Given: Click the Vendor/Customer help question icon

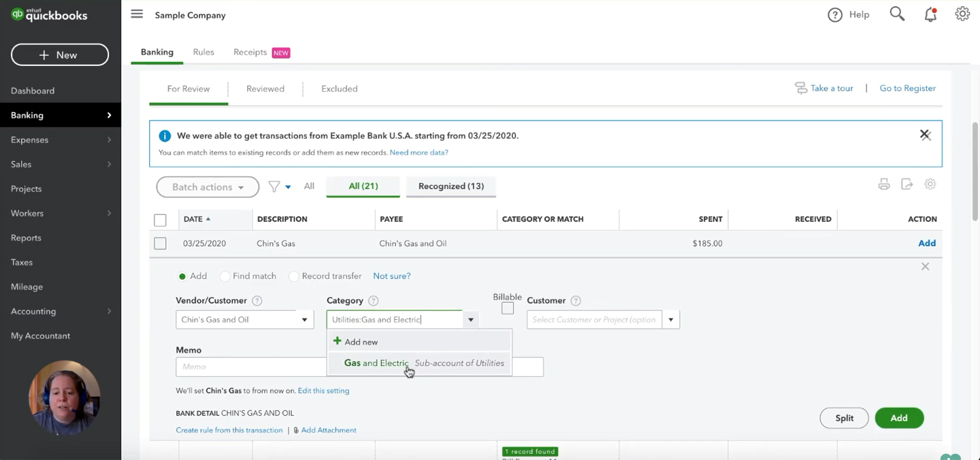Looking at the screenshot, I should coord(257,301).
